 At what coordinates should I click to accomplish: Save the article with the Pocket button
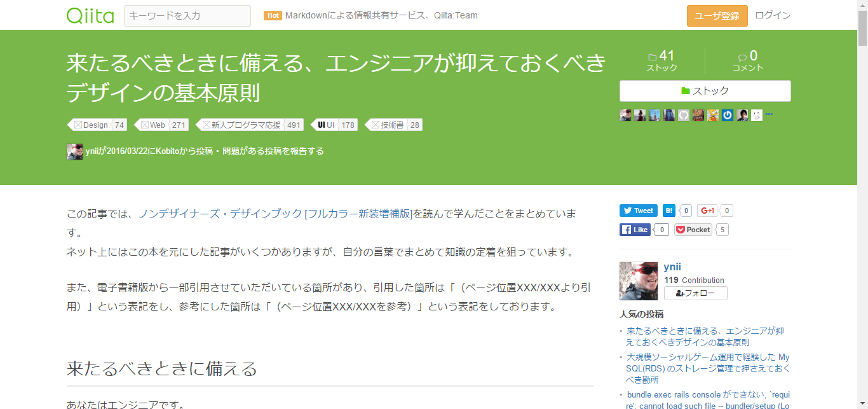coord(693,230)
